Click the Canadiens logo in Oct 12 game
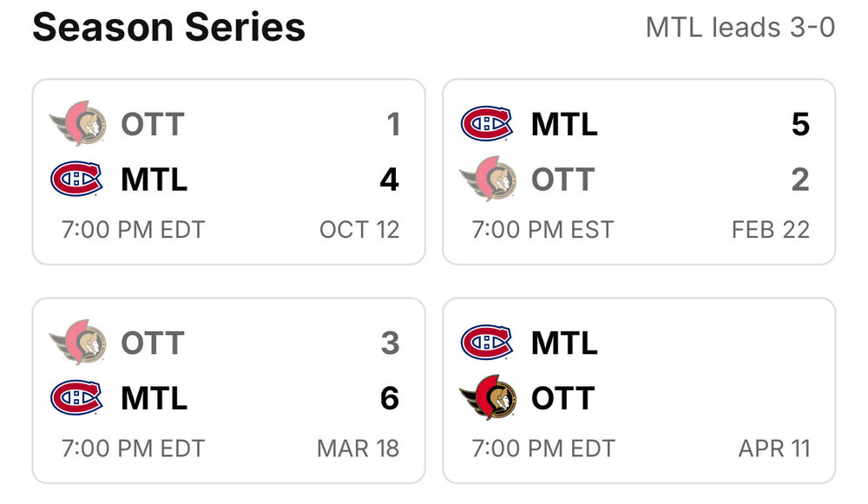 [x=76, y=179]
